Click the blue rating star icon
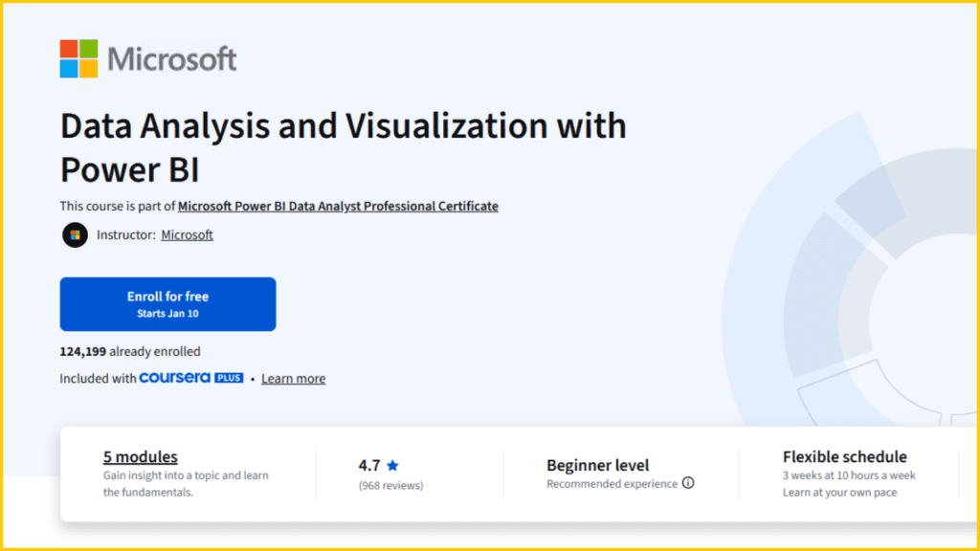The width and height of the screenshot is (980, 551). click(x=392, y=466)
